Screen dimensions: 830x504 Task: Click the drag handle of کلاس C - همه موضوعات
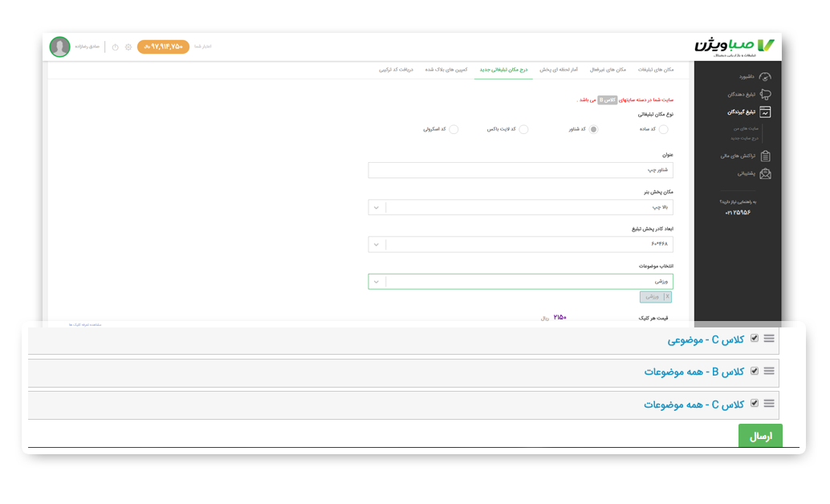click(769, 404)
